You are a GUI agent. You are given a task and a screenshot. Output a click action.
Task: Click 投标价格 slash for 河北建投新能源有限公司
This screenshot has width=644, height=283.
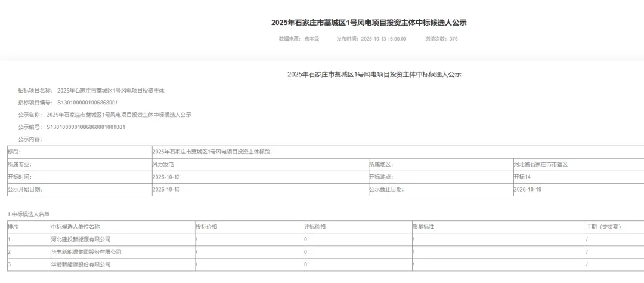point(249,239)
